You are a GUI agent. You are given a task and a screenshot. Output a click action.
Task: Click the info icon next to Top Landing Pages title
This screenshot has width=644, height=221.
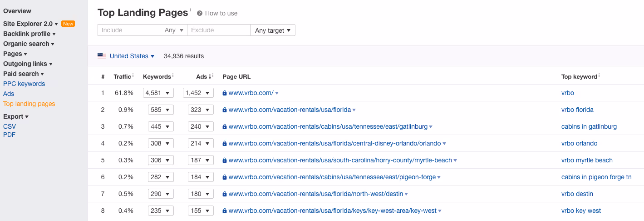click(191, 9)
